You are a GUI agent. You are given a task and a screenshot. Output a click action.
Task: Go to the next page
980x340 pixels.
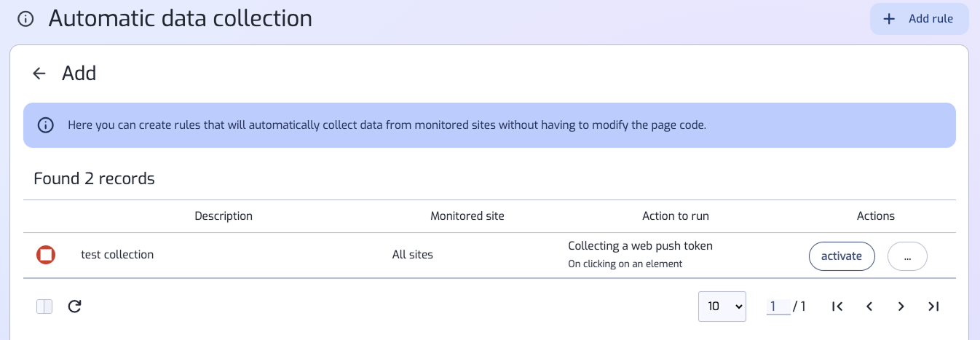click(901, 307)
